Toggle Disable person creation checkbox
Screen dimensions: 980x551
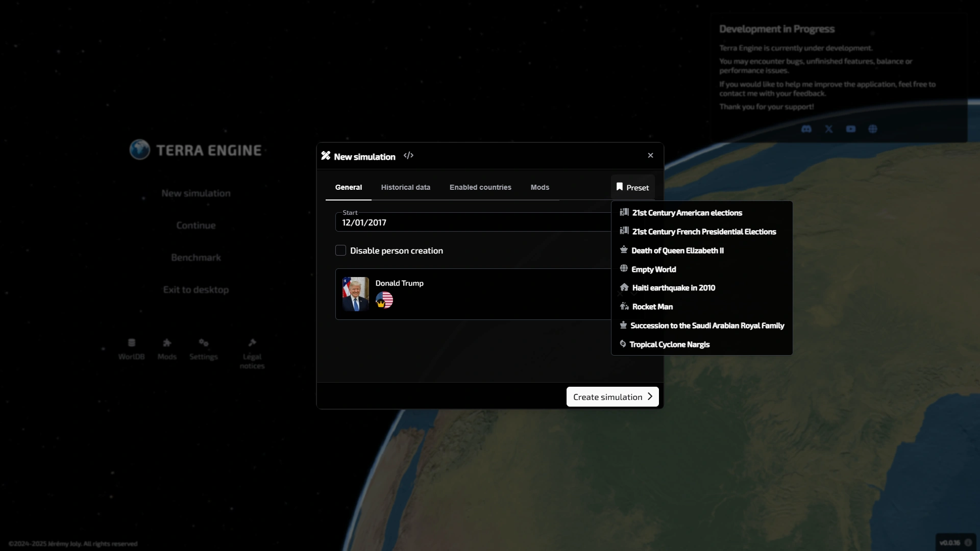point(340,251)
